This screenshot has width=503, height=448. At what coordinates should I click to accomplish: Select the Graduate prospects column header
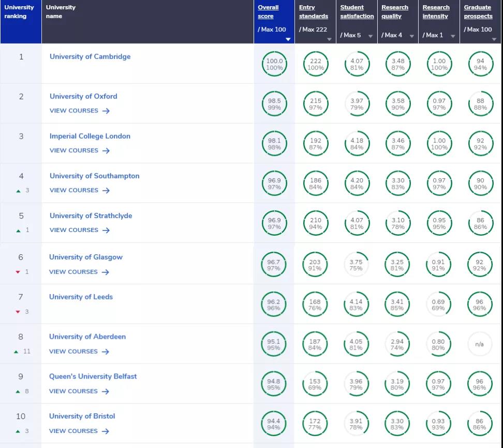coord(478,12)
